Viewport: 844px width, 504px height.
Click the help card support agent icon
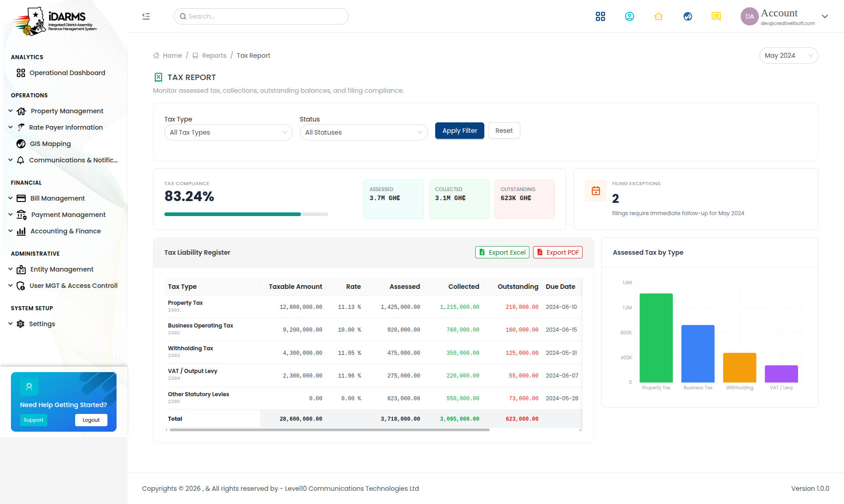29,387
